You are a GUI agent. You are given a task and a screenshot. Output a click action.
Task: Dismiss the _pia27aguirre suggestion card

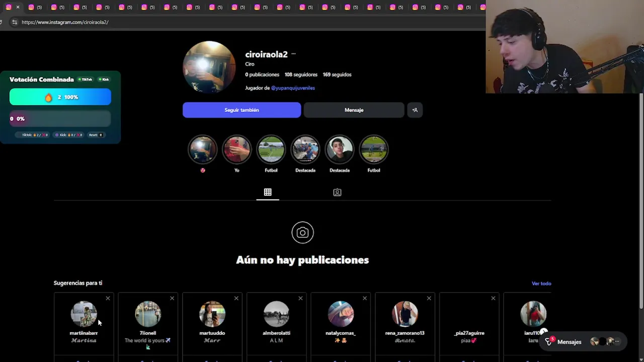pyautogui.click(x=493, y=298)
